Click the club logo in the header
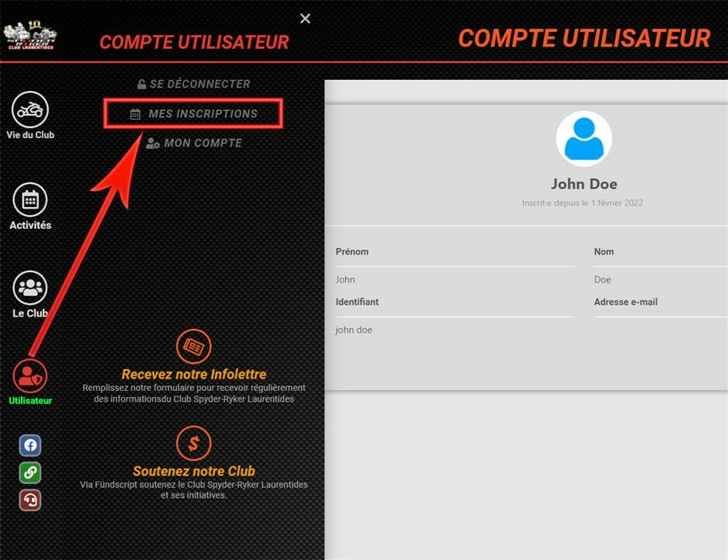The image size is (728, 560). tap(30, 35)
